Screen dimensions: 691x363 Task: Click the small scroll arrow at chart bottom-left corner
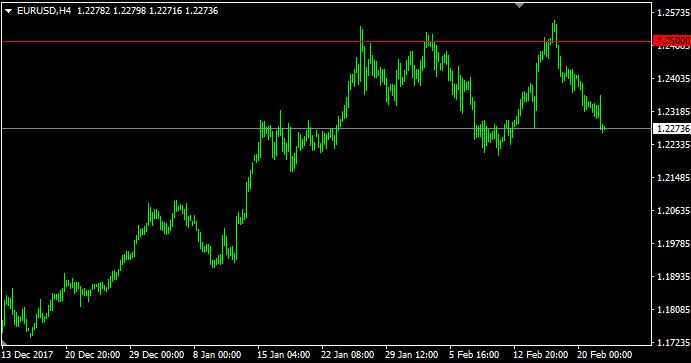[4, 342]
